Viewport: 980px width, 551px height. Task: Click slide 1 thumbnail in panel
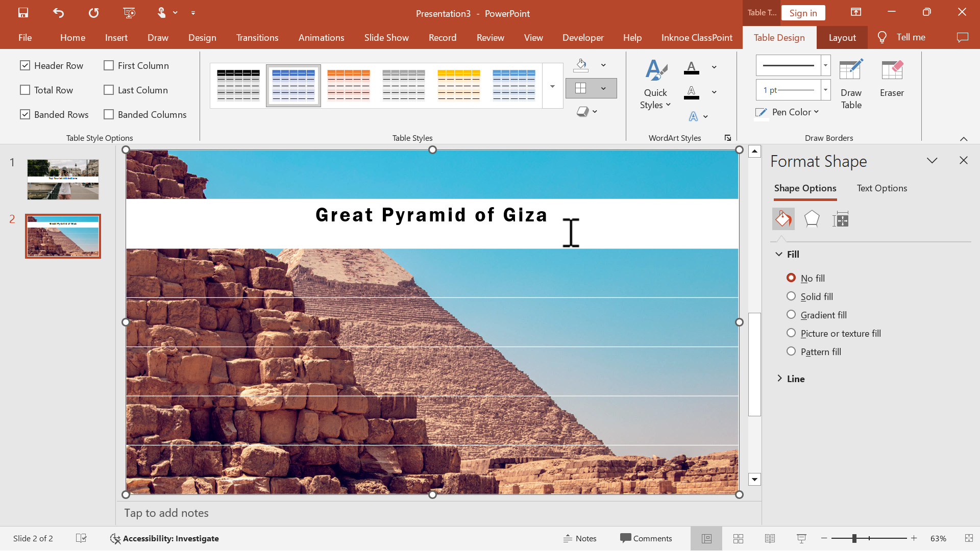[x=63, y=179]
